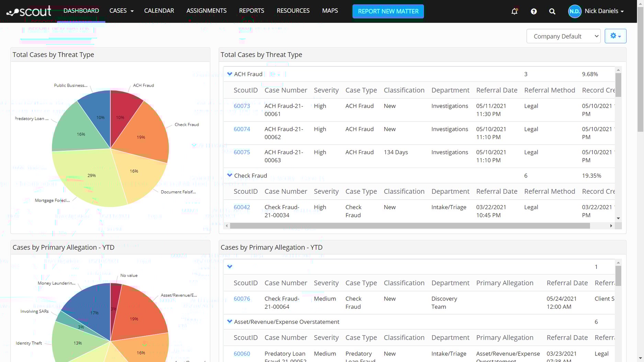Click the REPORT NEW MATTER button
This screenshot has width=644, height=362.
click(x=388, y=11)
